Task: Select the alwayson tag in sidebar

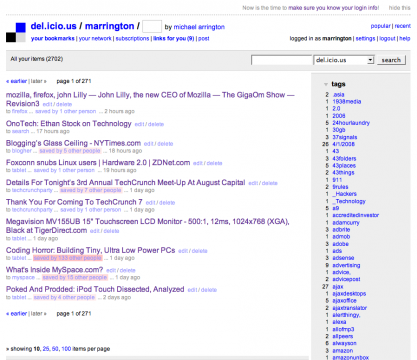Action: click(344, 343)
